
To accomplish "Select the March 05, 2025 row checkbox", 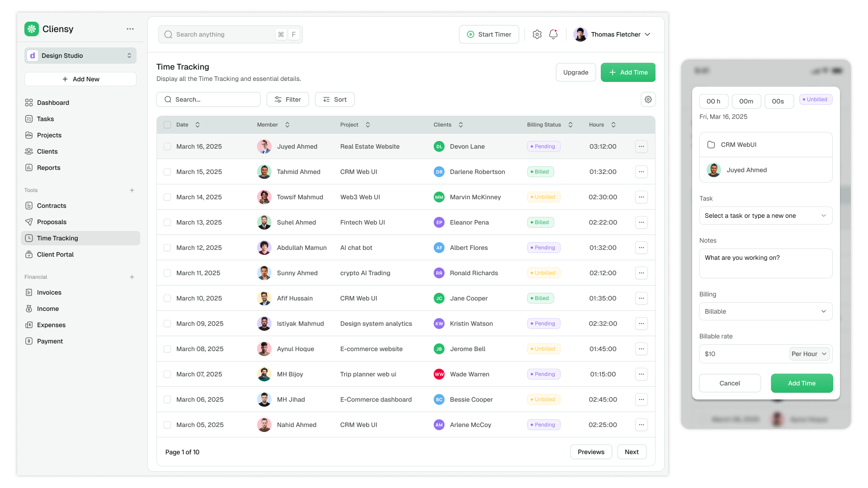I will tap(167, 425).
